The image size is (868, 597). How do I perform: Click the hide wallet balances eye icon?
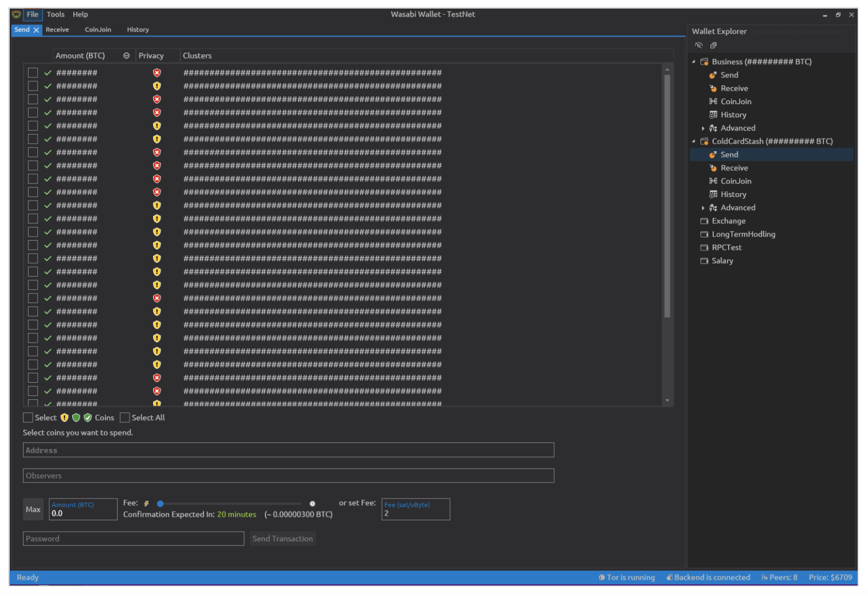click(698, 45)
